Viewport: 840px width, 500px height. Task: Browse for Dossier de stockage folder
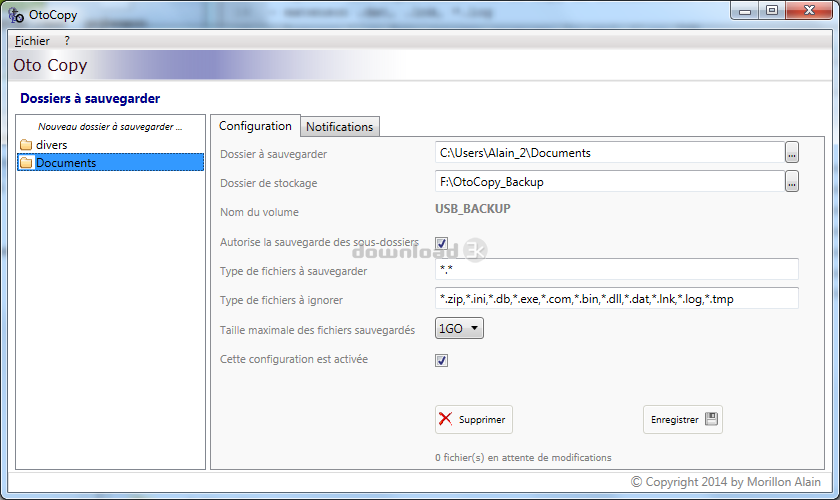click(792, 182)
